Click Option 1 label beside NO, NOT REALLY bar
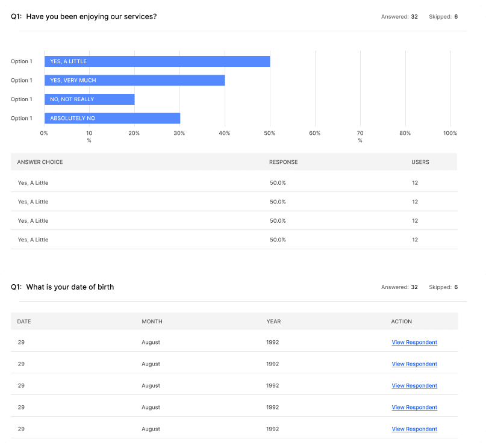 click(x=22, y=99)
